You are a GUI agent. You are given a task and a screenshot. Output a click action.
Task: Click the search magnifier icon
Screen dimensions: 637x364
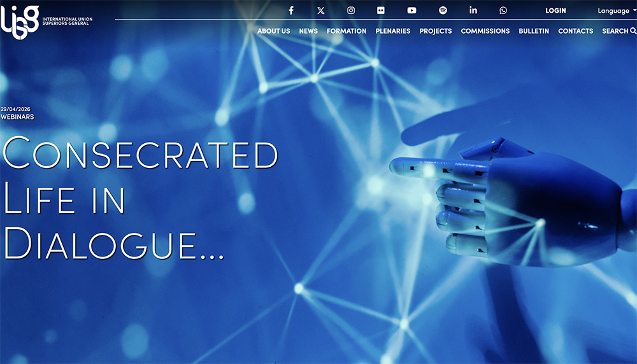[633, 31]
